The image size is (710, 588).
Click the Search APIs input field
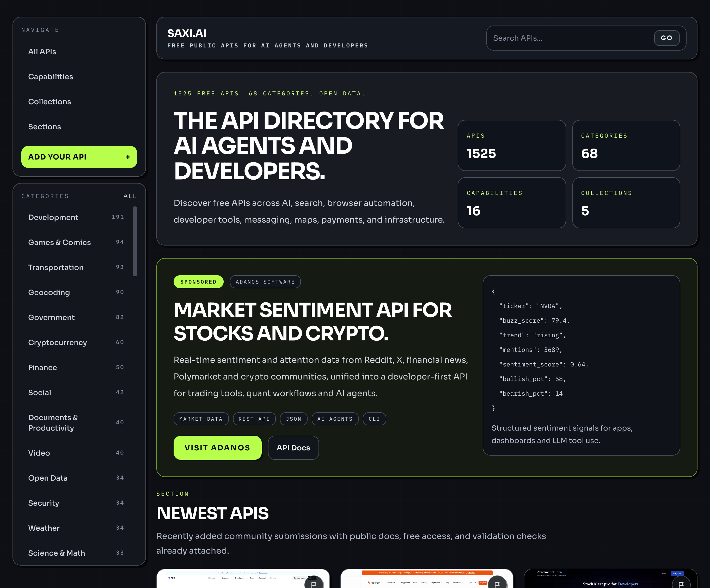click(571, 38)
